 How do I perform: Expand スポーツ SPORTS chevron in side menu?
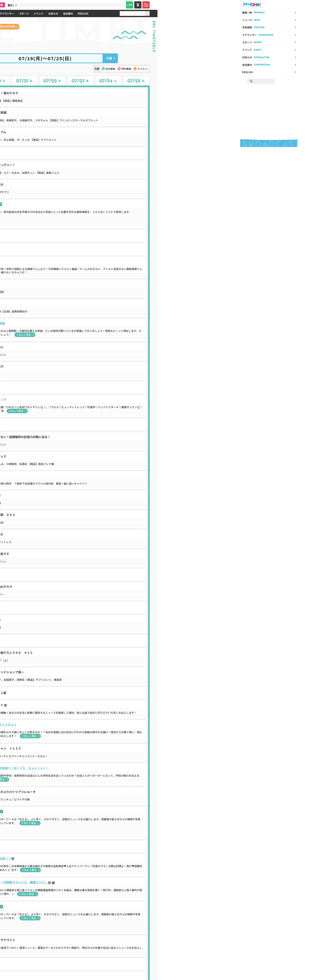pos(295,42)
